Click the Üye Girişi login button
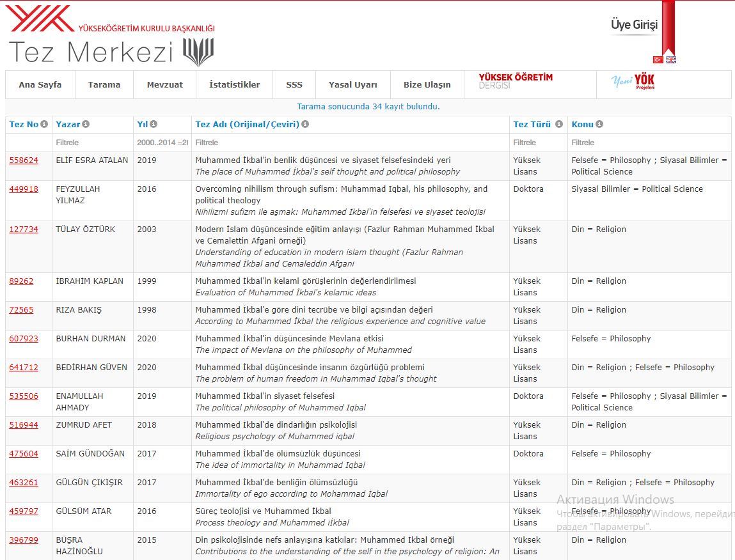Viewport: 735px width, 560px height. [634, 25]
